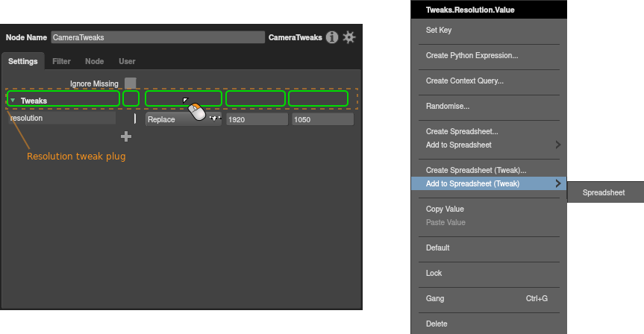Screen dimensions: 644x334
Task: Select Create Python Expression menu item
Action: (x=472, y=56)
